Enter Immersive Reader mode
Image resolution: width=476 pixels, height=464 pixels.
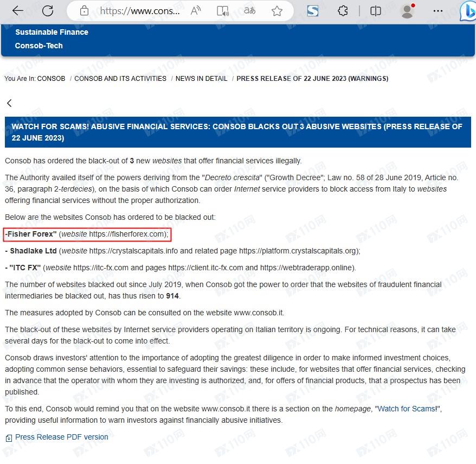222,11
